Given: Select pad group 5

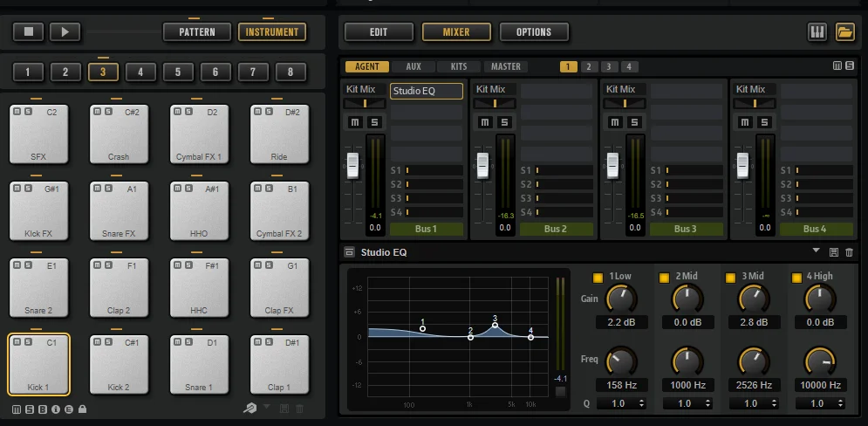Looking at the screenshot, I should tap(178, 72).
